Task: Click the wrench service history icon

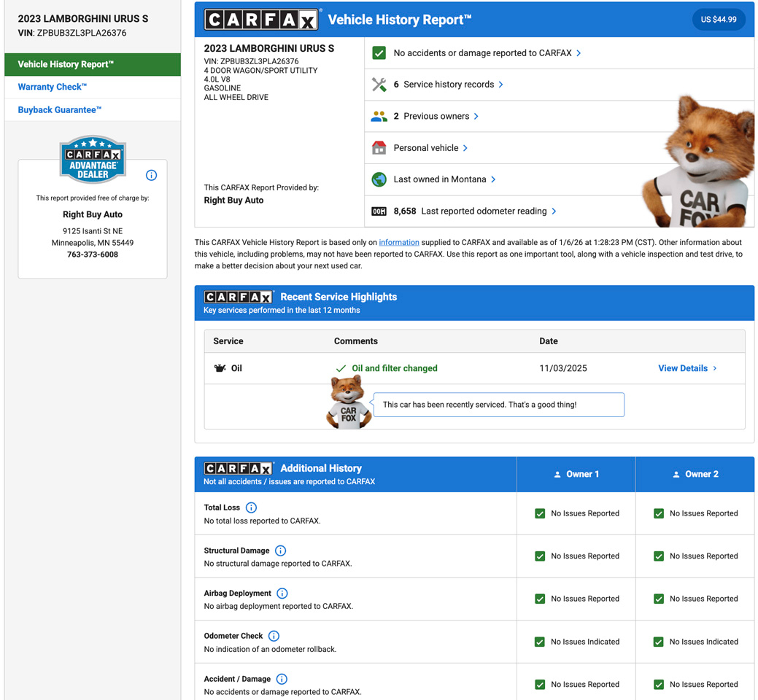Action: (x=379, y=85)
